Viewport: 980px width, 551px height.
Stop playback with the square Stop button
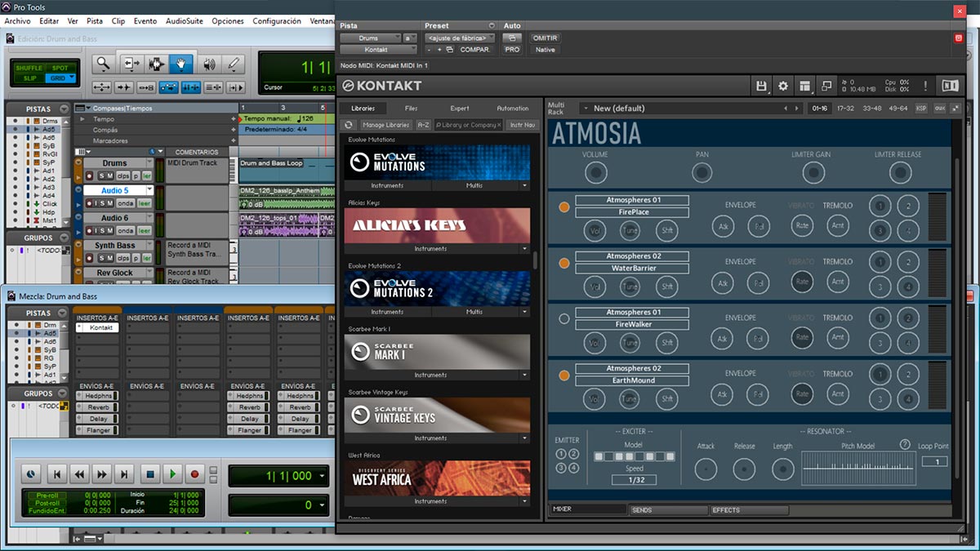click(149, 473)
